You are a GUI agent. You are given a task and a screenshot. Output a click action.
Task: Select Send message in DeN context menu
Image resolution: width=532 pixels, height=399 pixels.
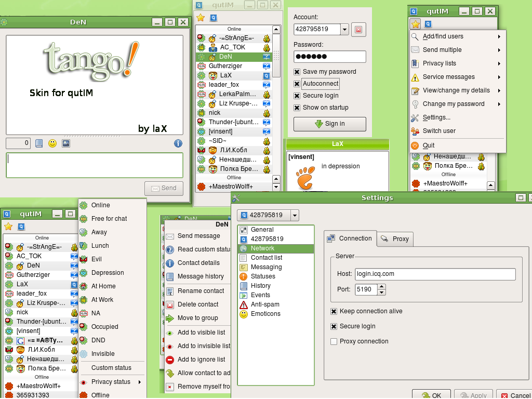(x=199, y=236)
